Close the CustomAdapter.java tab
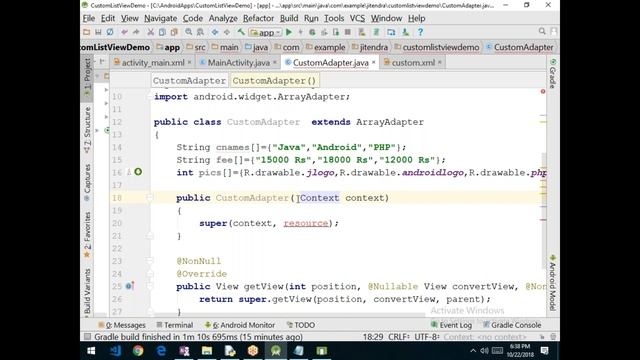This screenshot has width=640, height=360. point(373,62)
